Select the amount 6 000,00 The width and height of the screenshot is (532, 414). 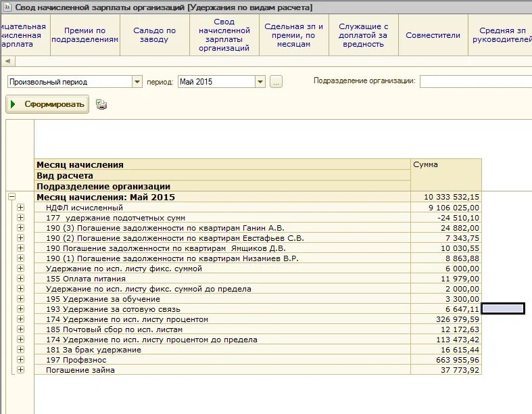pos(446,269)
